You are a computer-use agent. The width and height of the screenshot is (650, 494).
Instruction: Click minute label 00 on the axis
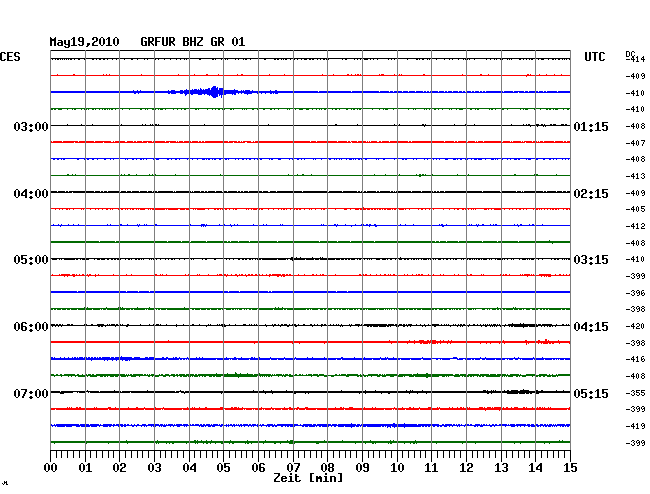point(51,468)
